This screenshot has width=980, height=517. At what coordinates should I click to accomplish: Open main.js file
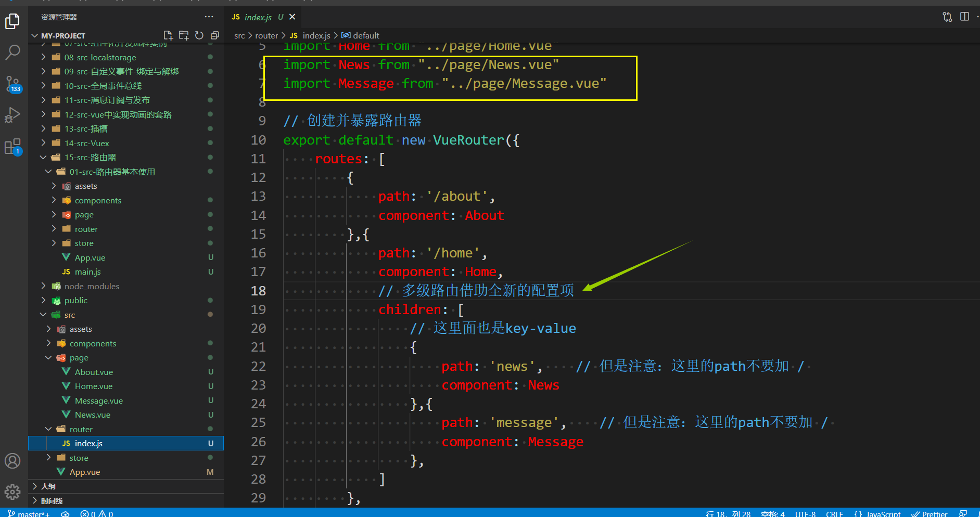click(126, 272)
